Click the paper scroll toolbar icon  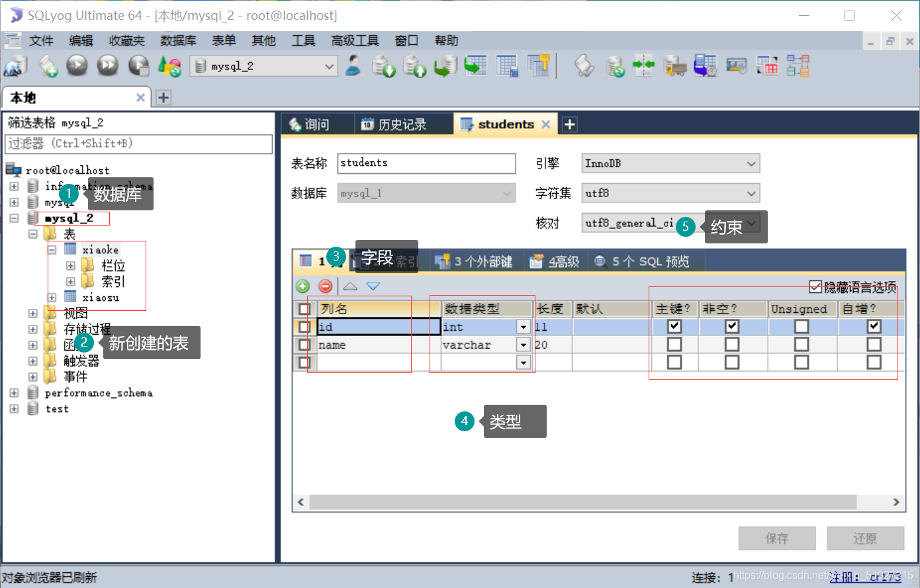pos(584,65)
